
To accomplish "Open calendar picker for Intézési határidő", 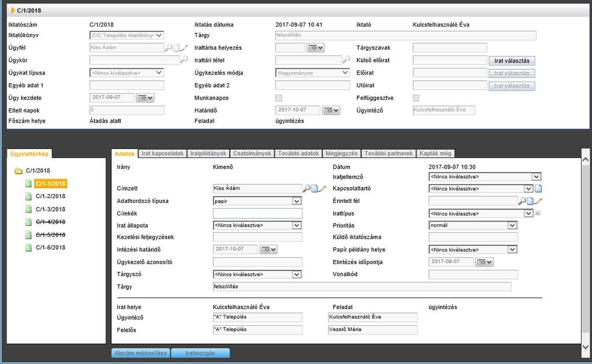I will click(268, 250).
